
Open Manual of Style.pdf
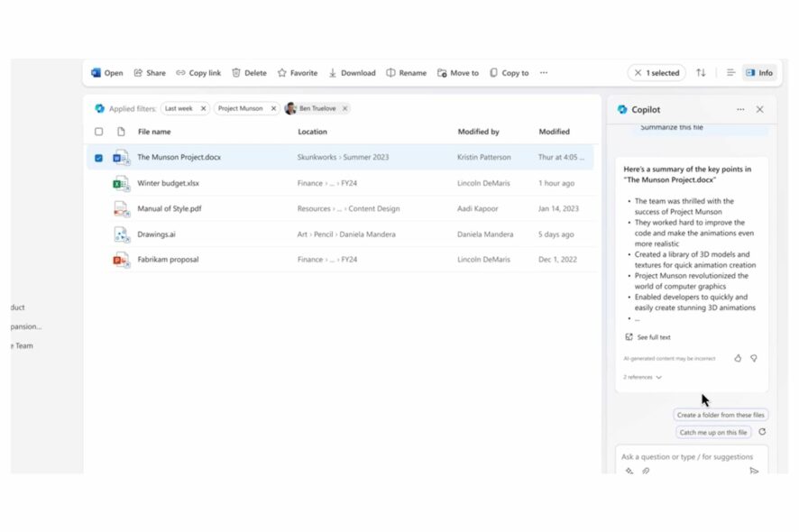click(170, 208)
